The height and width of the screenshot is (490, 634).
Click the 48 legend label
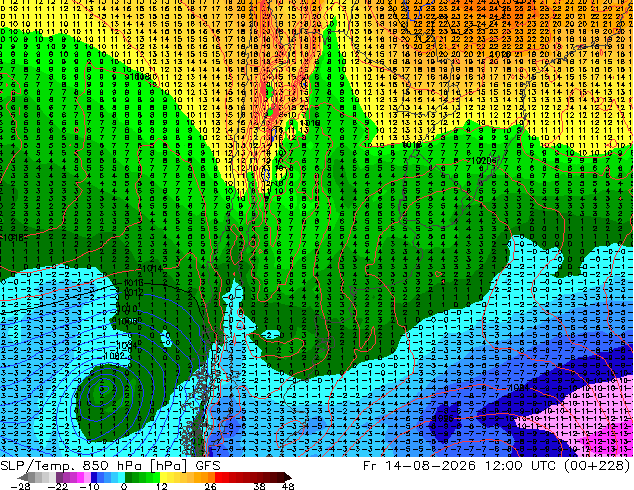[288, 486]
